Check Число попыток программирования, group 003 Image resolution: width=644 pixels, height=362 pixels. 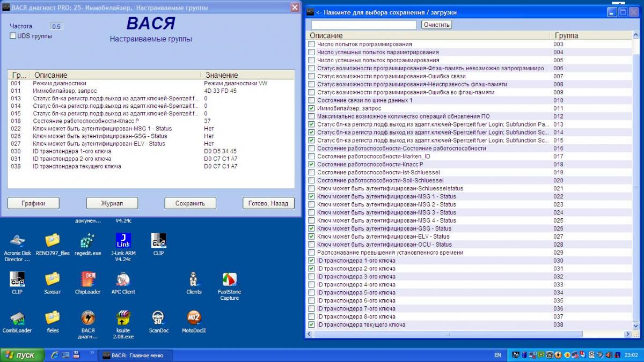pyautogui.click(x=311, y=44)
